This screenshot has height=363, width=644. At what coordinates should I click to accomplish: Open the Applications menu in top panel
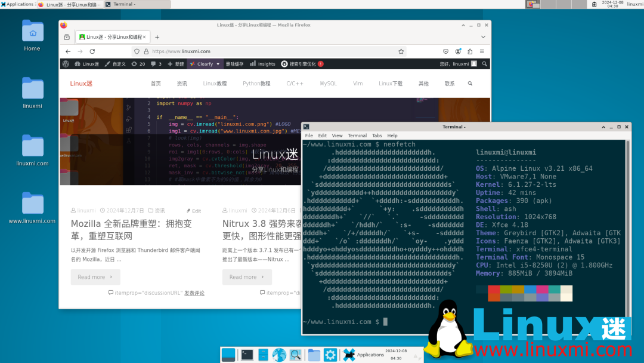[17, 4]
